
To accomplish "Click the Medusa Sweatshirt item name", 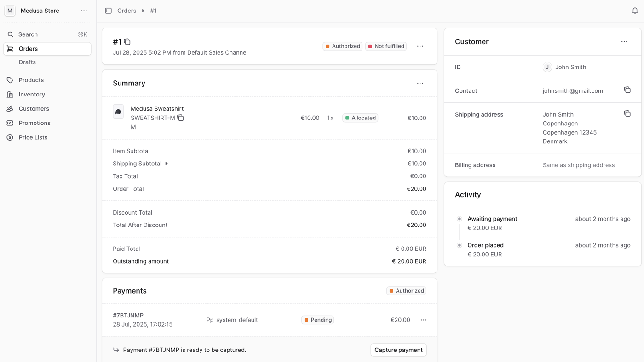I will pyautogui.click(x=157, y=109).
